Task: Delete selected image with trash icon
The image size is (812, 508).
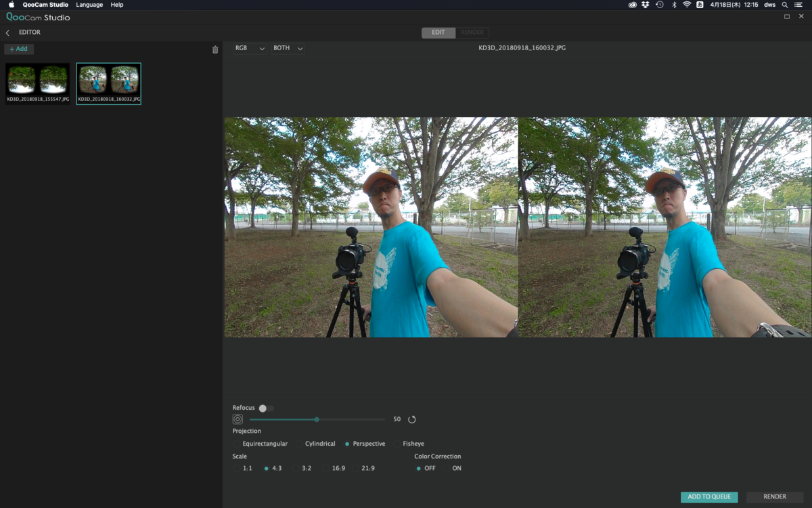Action: (215, 49)
